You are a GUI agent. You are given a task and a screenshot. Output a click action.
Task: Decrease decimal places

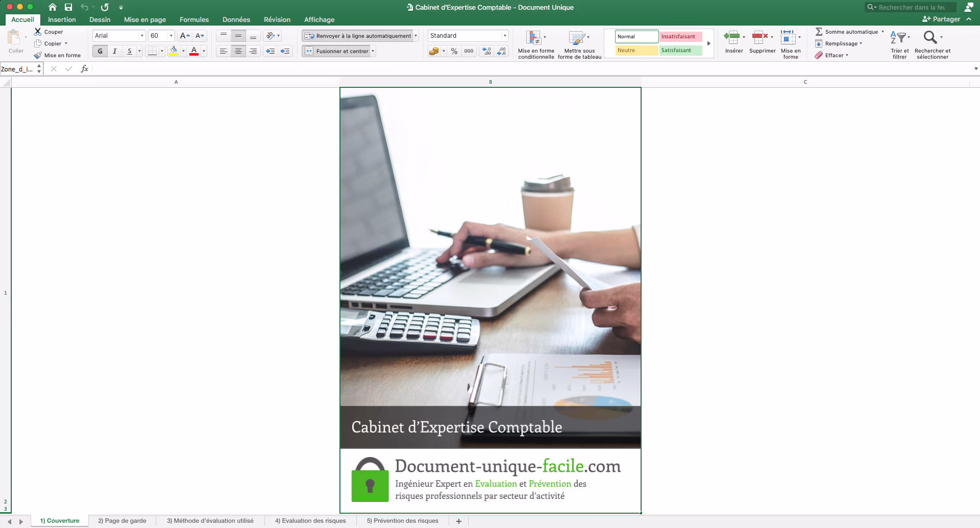502,51
